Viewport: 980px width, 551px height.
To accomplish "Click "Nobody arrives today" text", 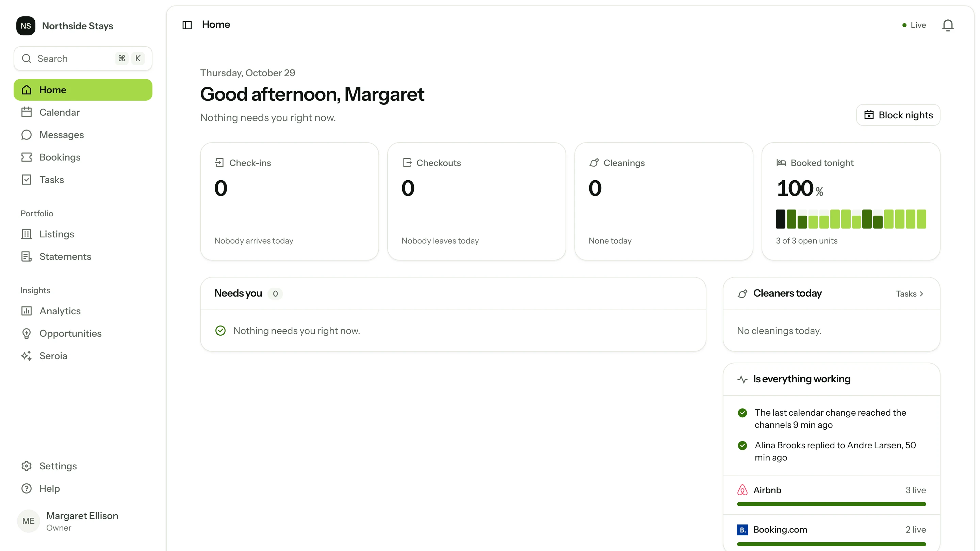I will 254,241.
